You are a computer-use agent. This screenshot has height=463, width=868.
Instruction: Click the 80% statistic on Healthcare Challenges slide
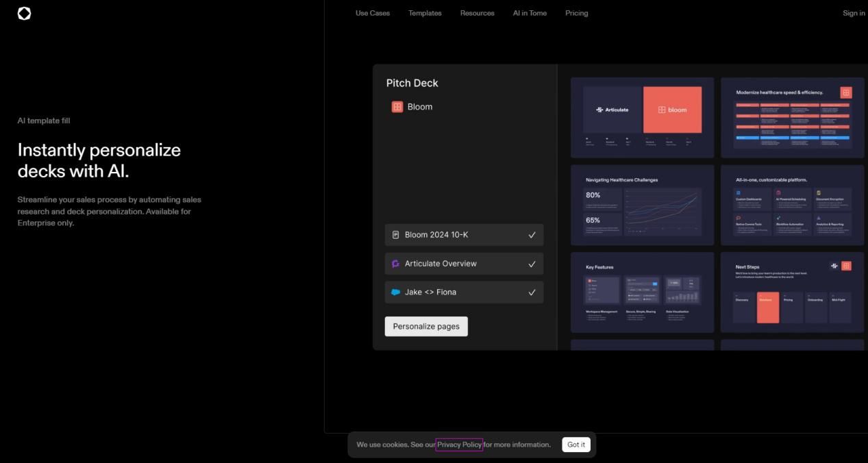point(593,195)
